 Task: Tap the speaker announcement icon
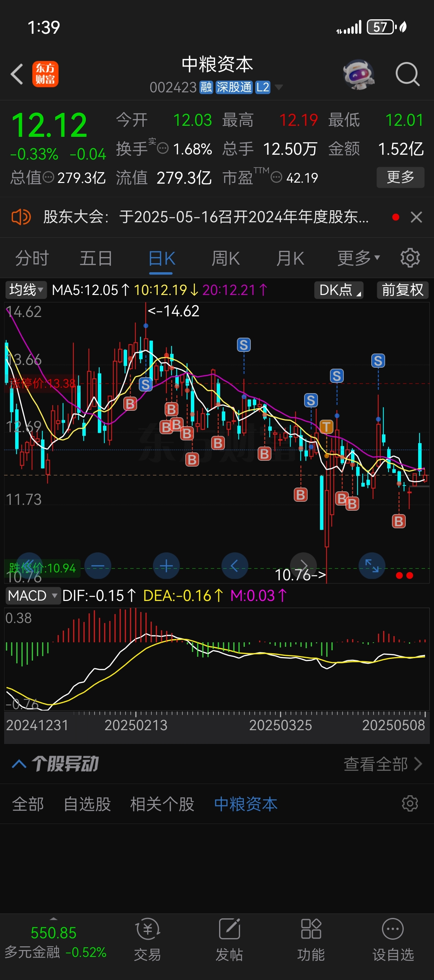click(x=21, y=217)
